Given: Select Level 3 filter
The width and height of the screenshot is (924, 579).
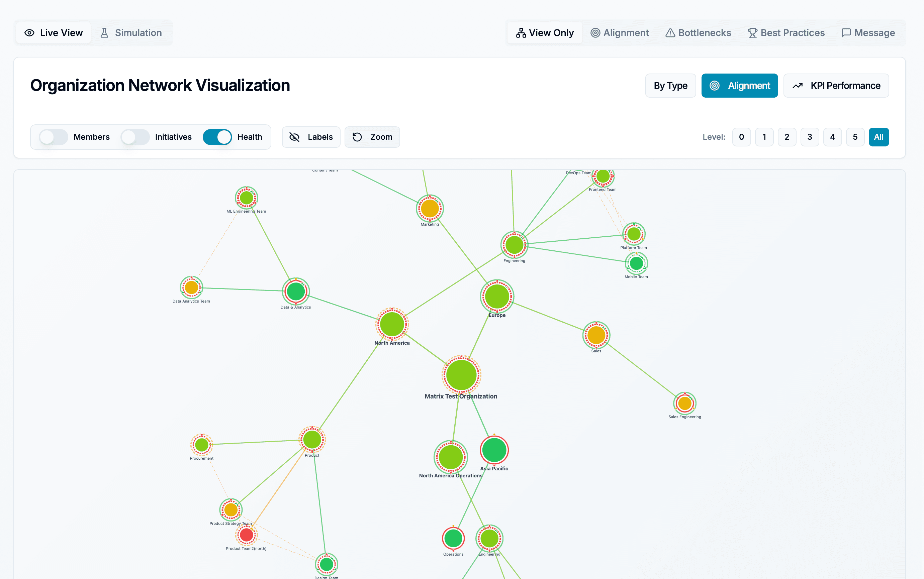Looking at the screenshot, I should coord(809,137).
